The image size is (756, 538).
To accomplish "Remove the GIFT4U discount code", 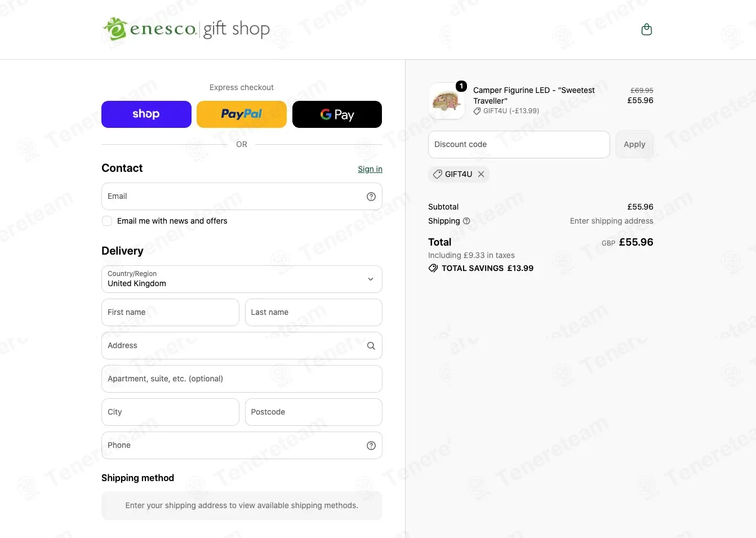I will pyautogui.click(x=481, y=174).
